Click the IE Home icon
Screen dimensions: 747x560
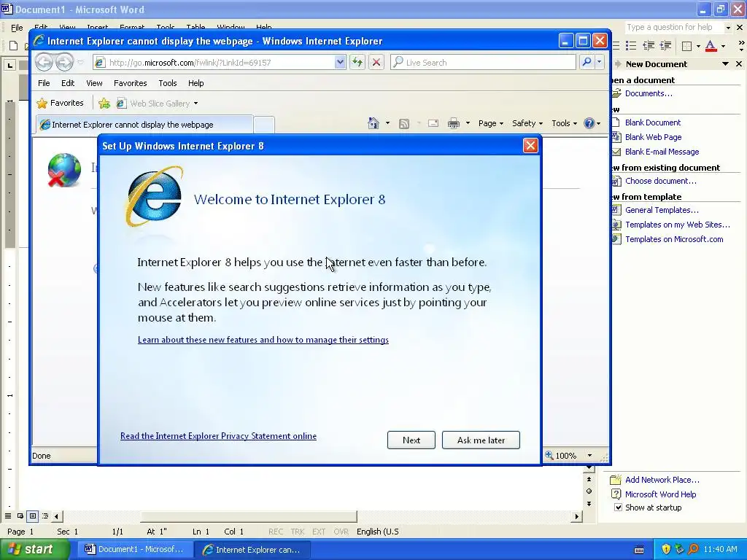click(x=373, y=123)
